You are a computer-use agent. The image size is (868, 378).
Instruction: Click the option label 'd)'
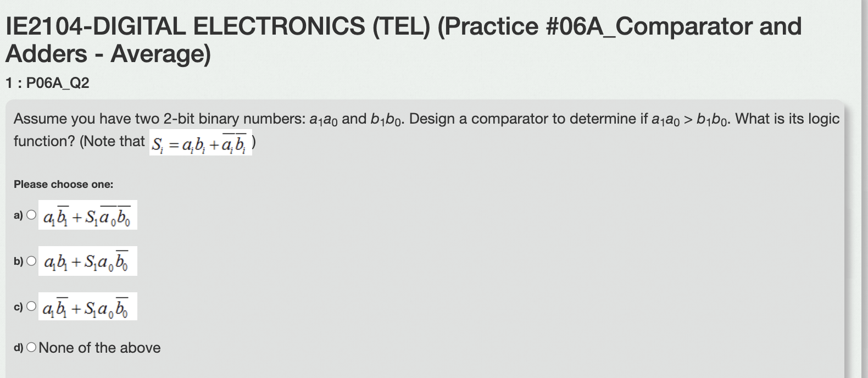(18, 347)
